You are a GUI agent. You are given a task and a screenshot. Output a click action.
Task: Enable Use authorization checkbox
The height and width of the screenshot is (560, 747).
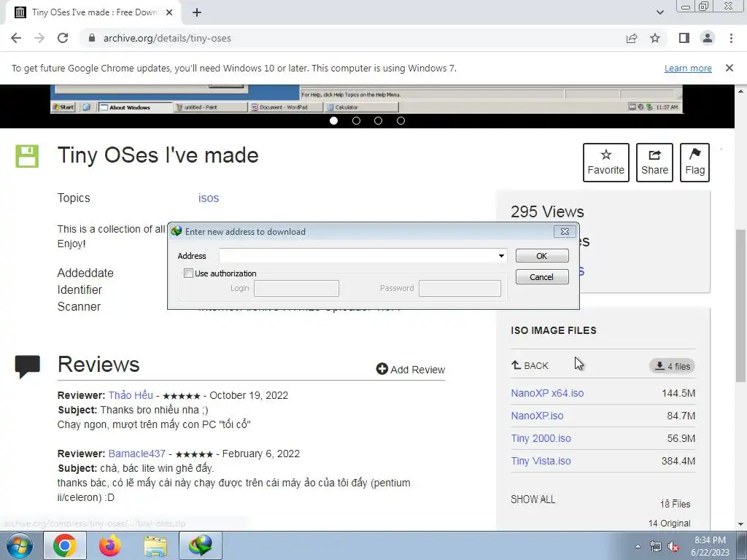point(189,273)
